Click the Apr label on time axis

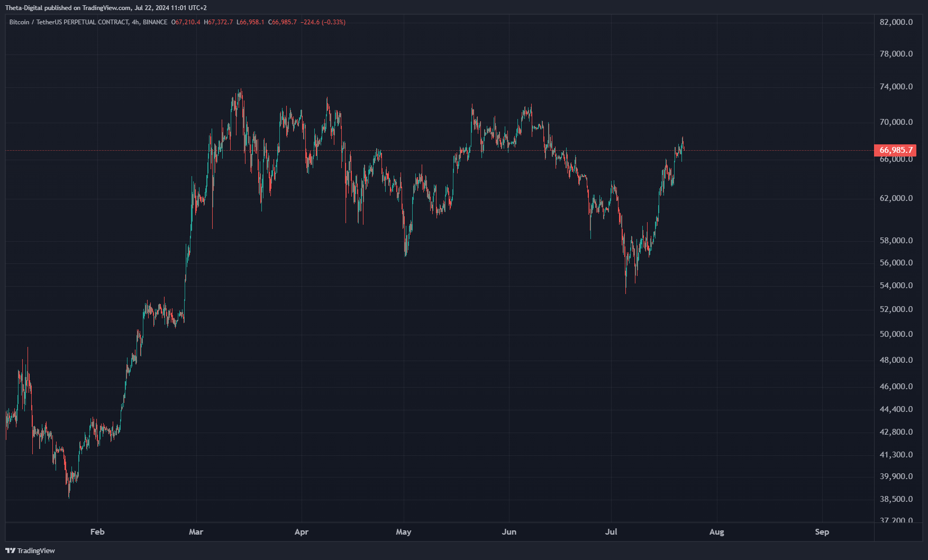coord(302,532)
